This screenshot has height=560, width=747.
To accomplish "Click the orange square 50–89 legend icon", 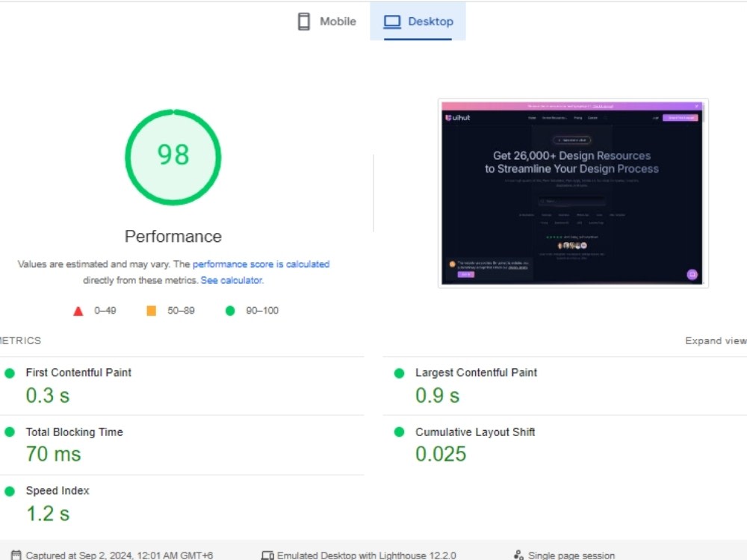I will coord(151,311).
